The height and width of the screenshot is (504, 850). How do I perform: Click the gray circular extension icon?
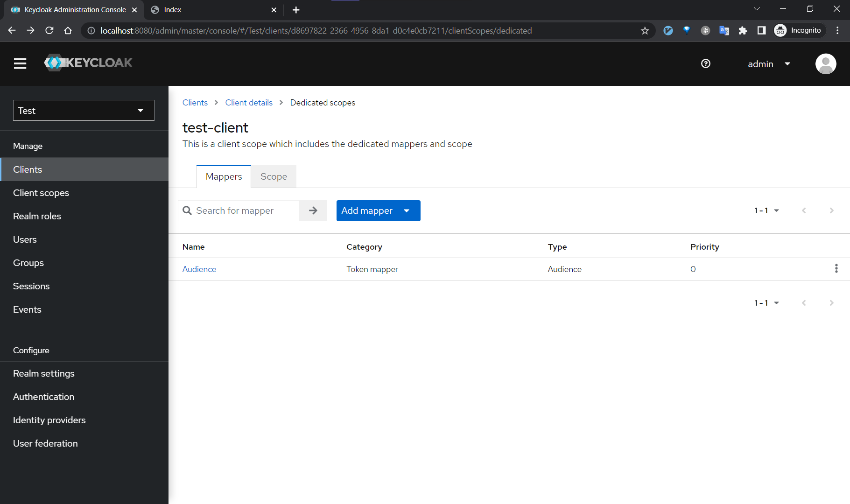(x=705, y=30)
